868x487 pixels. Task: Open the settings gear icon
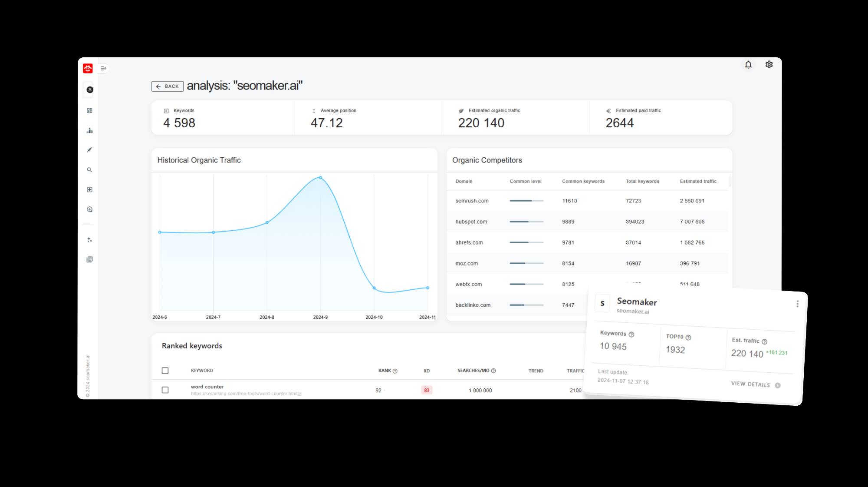pos(769,64)
